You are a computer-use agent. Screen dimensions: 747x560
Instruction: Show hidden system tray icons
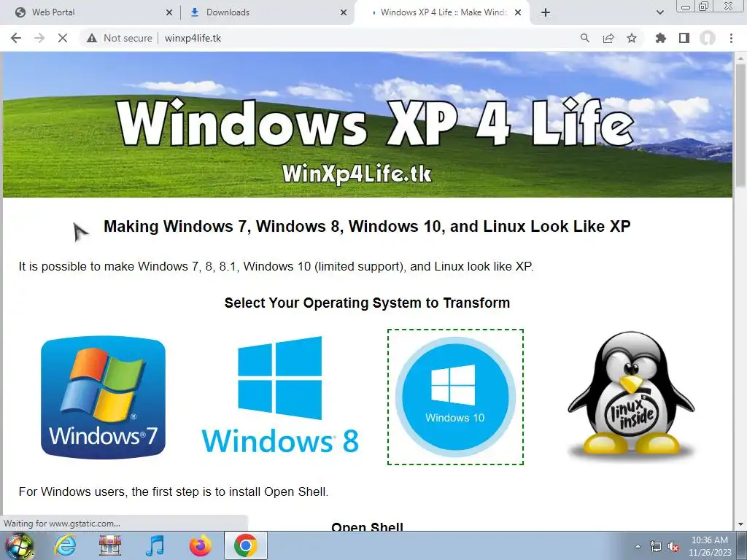638,546
